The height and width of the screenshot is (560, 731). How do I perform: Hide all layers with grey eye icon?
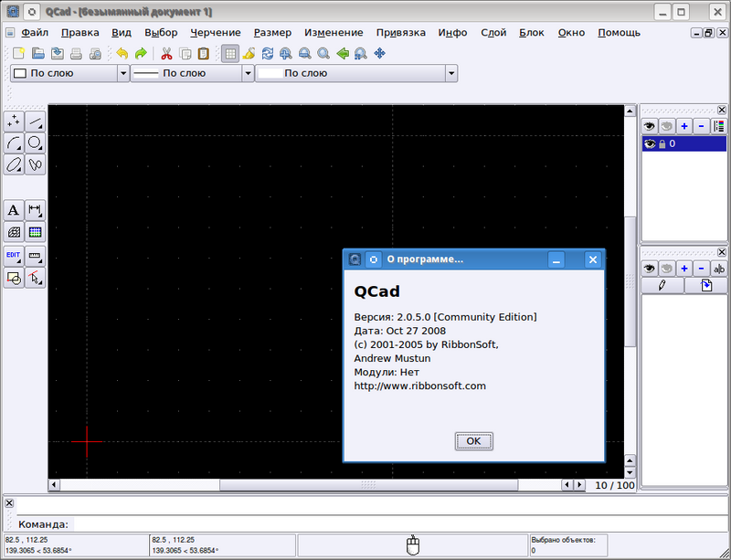click(x=667, y=126)
